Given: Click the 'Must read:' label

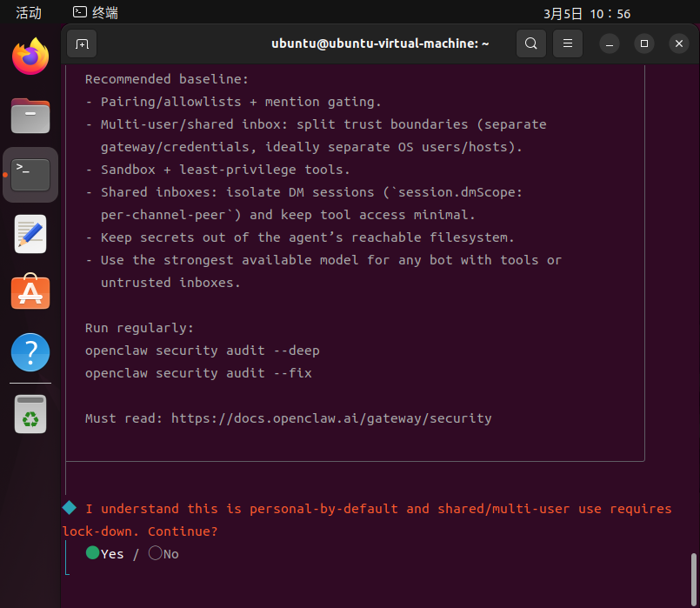Looking at the screenshot, I should click(x=123, y=418).
